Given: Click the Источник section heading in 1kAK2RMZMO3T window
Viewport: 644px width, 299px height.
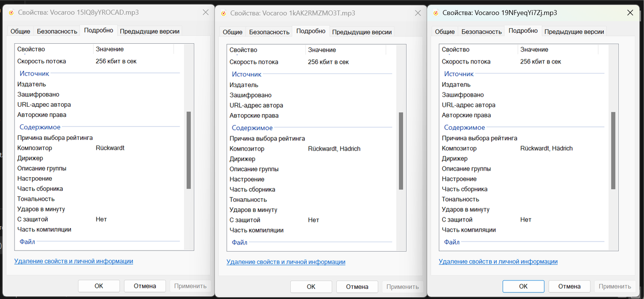Looking at the screenshot, I should click(x=247, y=74).
